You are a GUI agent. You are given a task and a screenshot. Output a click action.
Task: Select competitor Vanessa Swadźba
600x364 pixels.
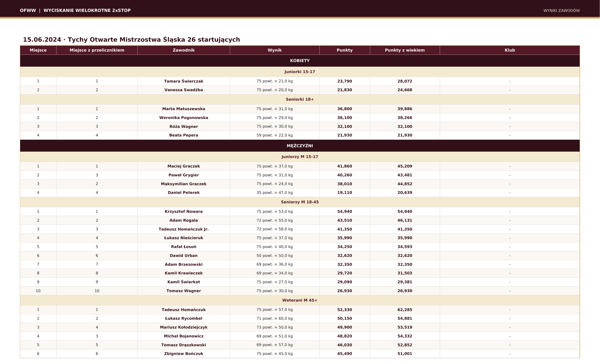pyautogui.click(x=184, y=90)
